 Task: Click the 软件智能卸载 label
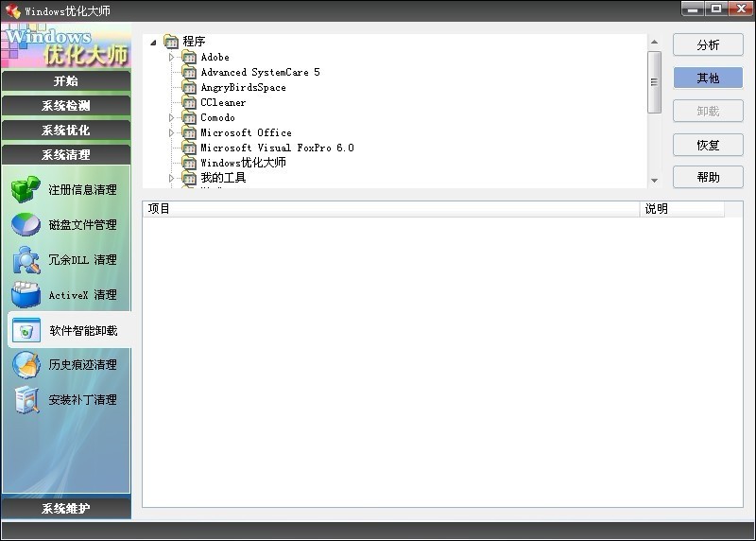(83, 331)
